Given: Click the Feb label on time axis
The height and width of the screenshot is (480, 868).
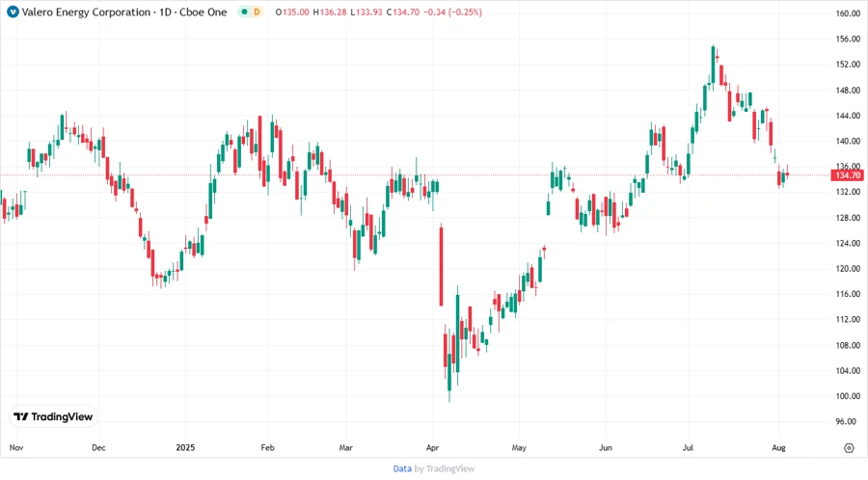Looking at the screenshot, I should tap(267, 447).
